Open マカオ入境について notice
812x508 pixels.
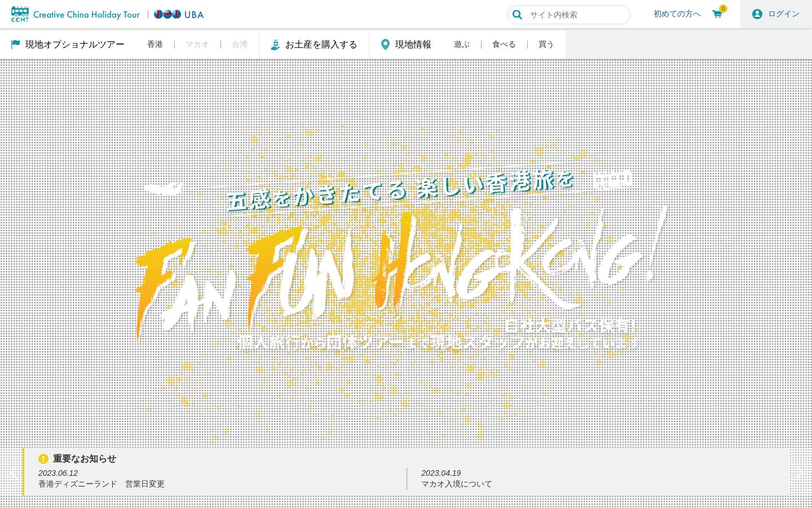456,484
